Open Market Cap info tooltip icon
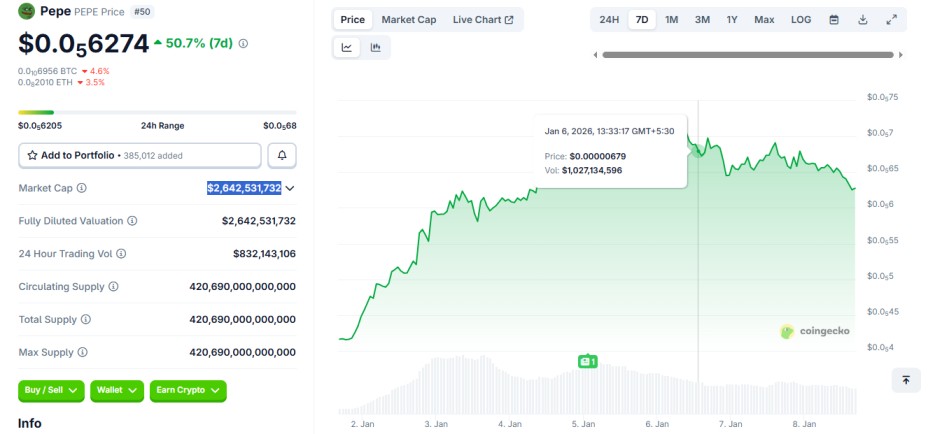Screen dimensions: 928x434 (82, 188)
